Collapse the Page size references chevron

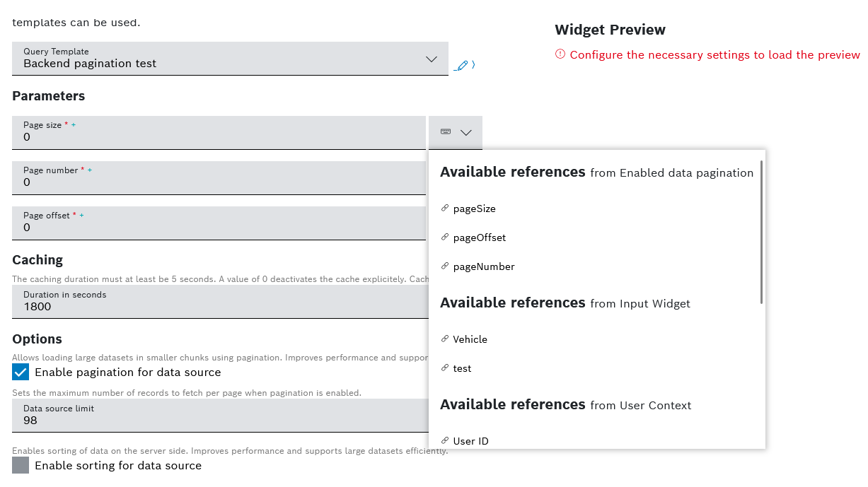pos(466,132)
